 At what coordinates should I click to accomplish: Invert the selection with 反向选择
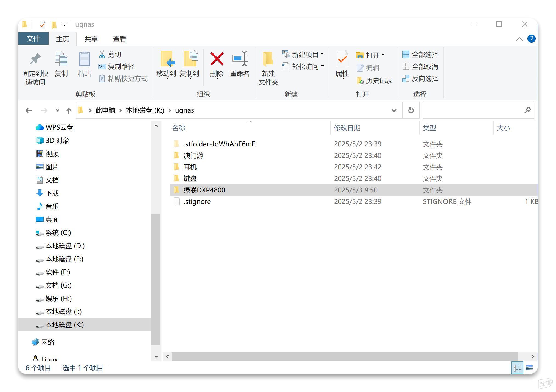420,79
